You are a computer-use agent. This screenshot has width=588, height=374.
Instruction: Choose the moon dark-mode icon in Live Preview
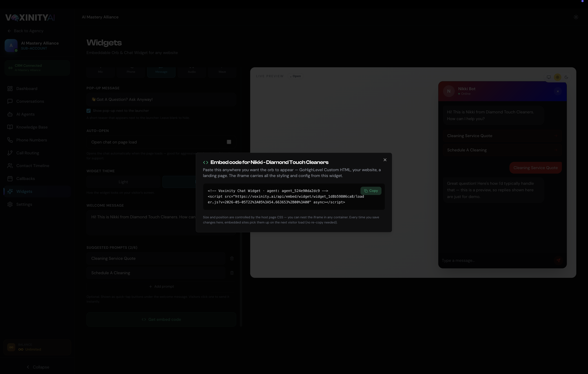click(566, 77)
